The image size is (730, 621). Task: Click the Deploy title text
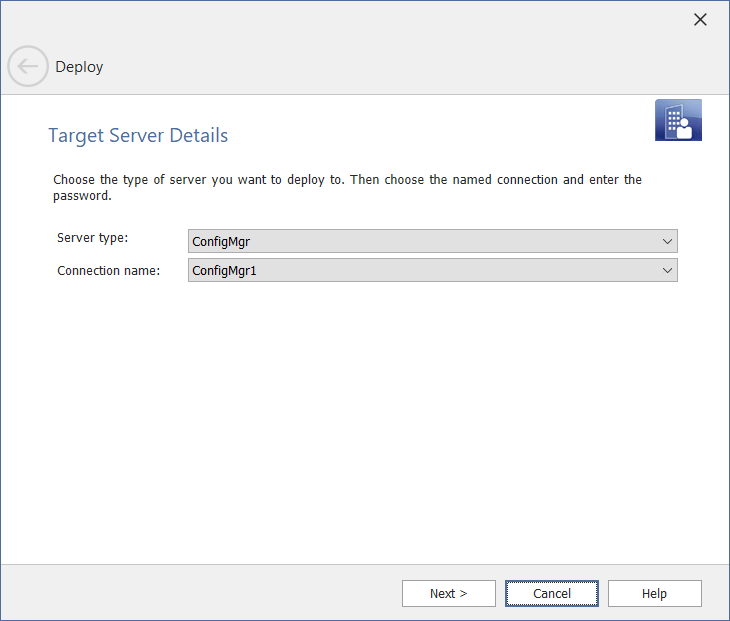click(x=79, y=67)
